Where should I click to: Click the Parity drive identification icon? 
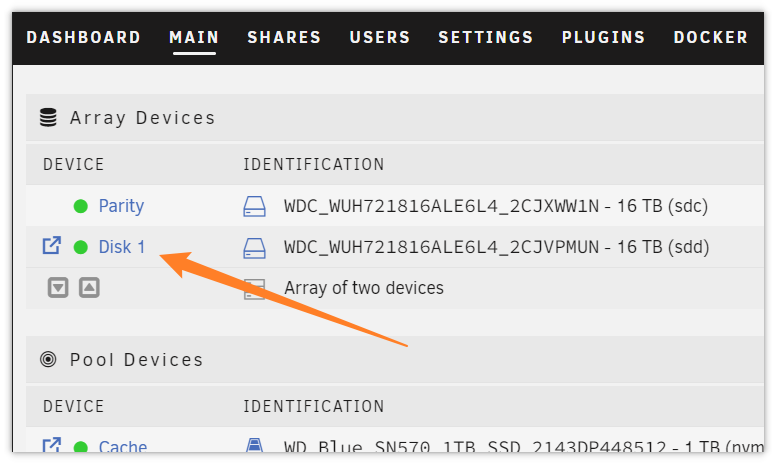tap(254, 206)
